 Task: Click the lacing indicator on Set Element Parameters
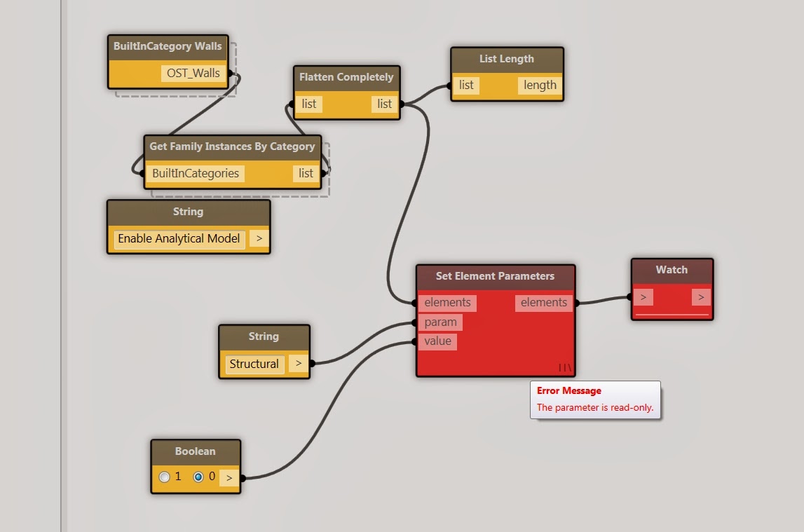click(x=564, y=367)
